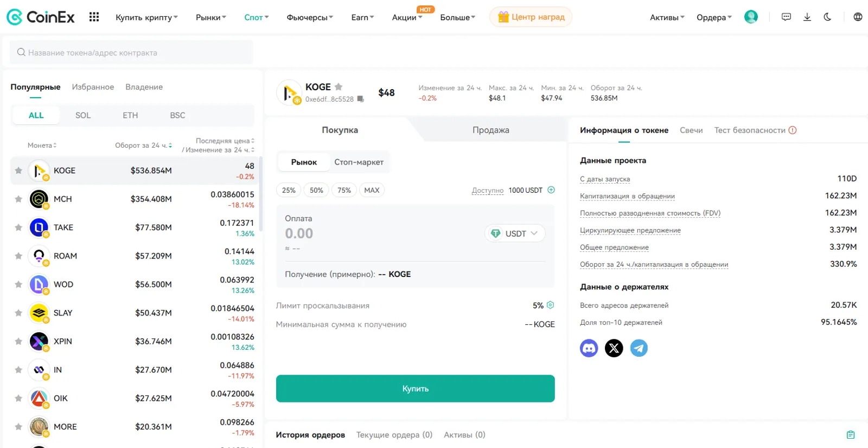
Task: Toggle favorite star for KOGE row
Action: point(18,171)
